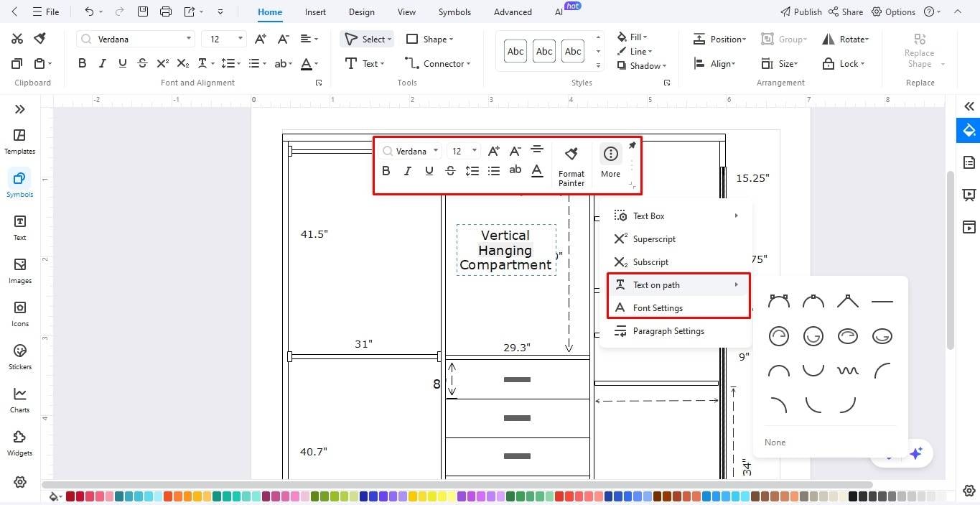Viewport: 980px width, 505px height.
Task: Open the Advanced ribbon tab
Action: 513,11
